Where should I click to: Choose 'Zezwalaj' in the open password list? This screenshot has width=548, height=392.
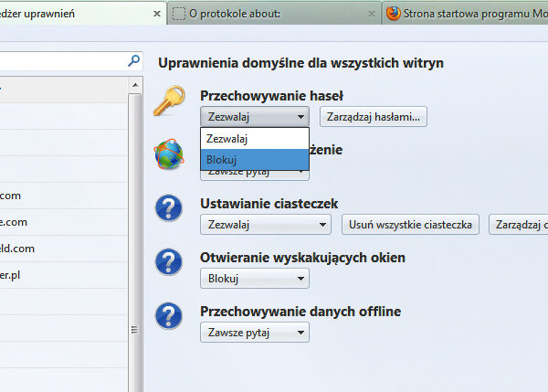(x=254, y=139)
